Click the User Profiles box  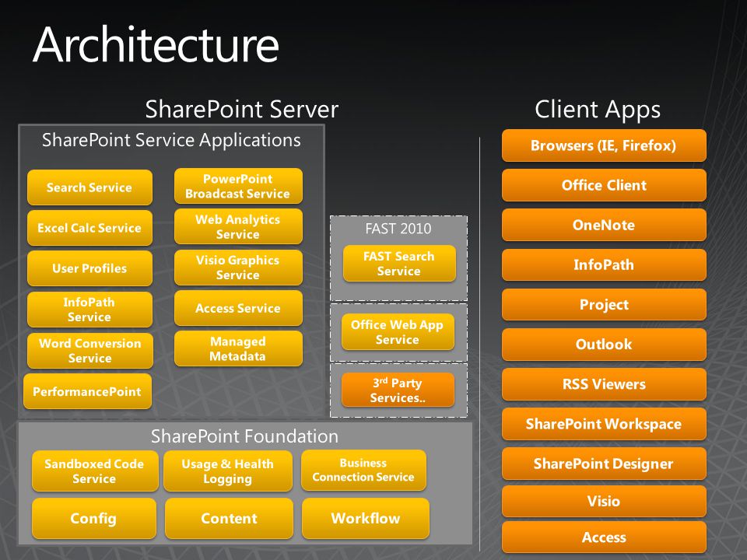click(x=89, y=268)
